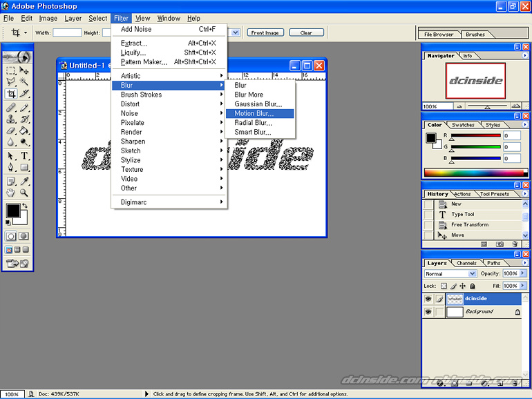This screenshot has height=399, width=532.
Task: Click the Front Image button
Action: tap(265, 32)
